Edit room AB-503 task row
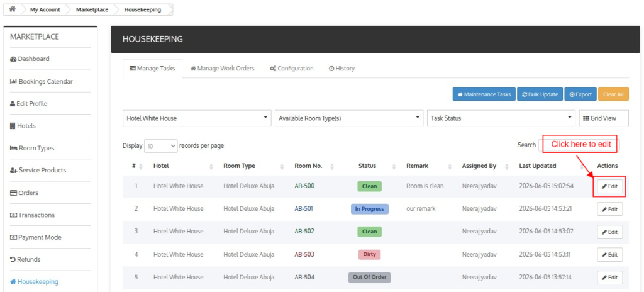 click(609, 255)
